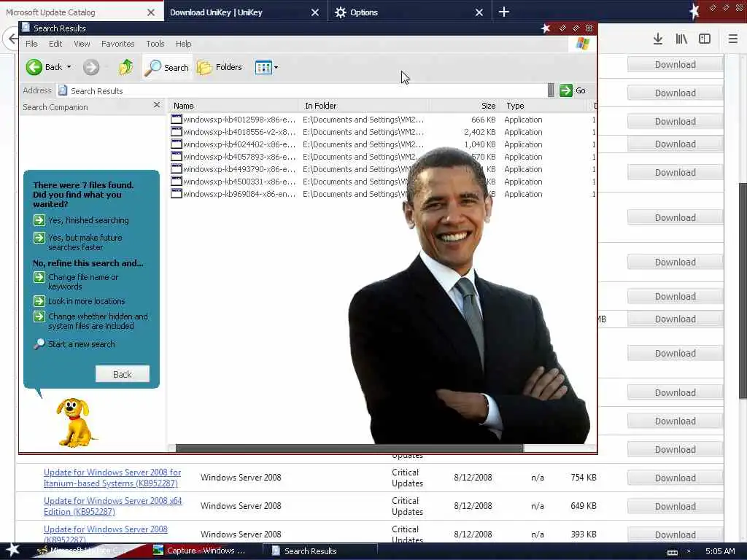Open Update for Windows Server 2008 x64 Edition link

[113, 506]
